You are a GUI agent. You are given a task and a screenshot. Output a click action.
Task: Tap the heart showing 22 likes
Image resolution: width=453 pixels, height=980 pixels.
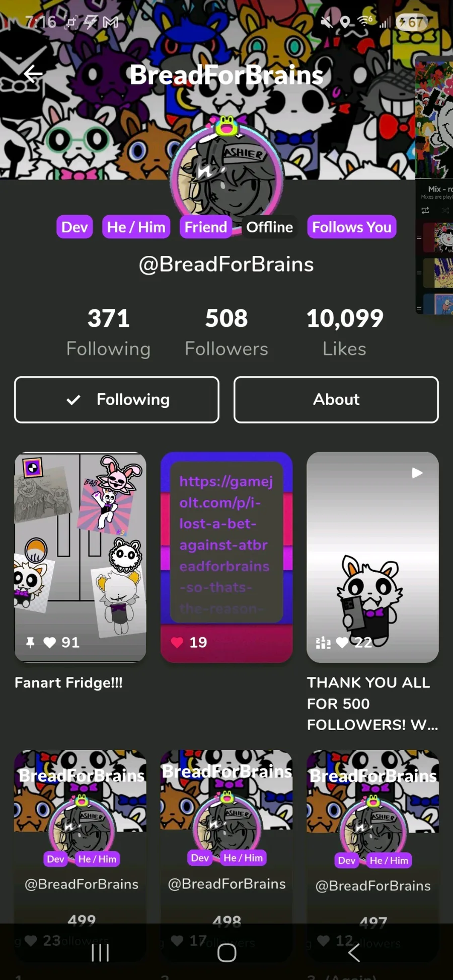pos(342,642)
